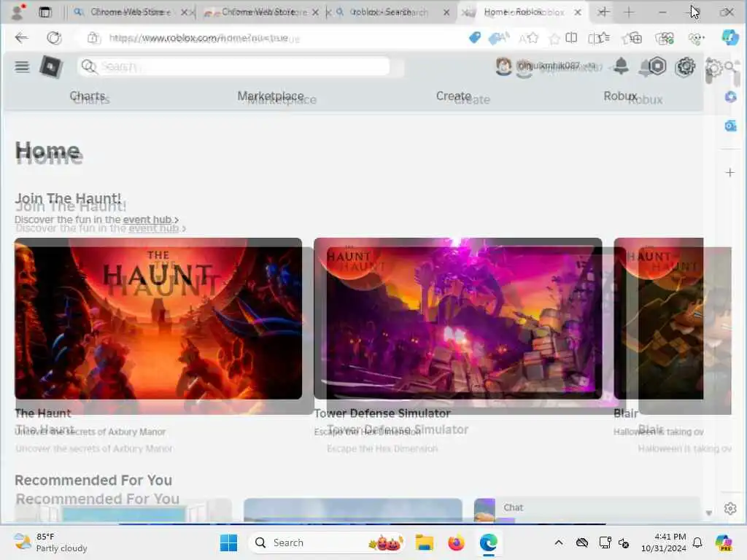This screenshot has width=747, height=560.
Task: Open Edge tab actions menu icon
Action: click(45, 12)
